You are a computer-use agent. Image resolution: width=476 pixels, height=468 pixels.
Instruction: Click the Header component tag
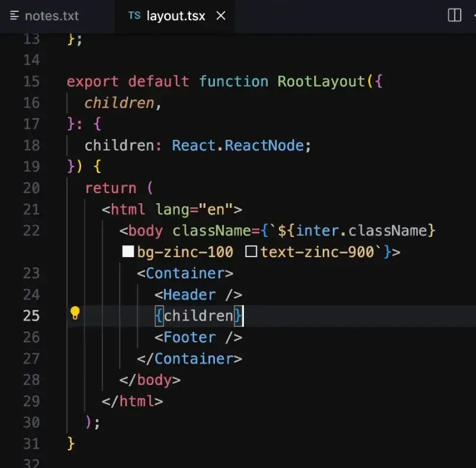tap(189, 294)
